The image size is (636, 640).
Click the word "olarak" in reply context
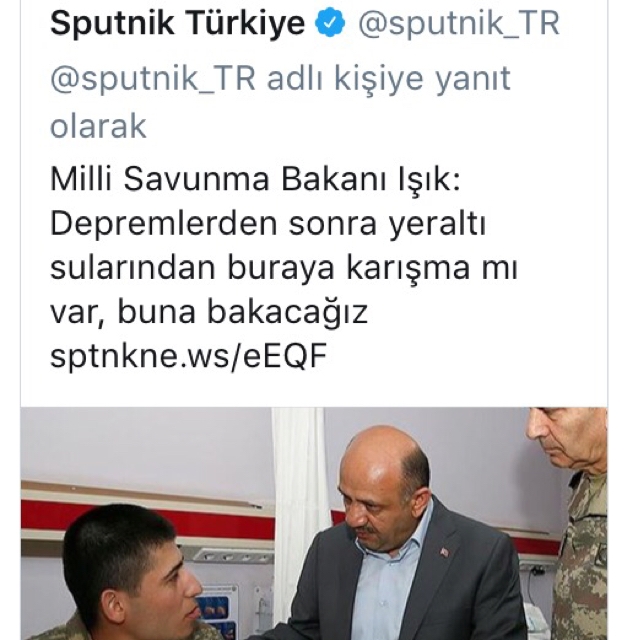98,126
